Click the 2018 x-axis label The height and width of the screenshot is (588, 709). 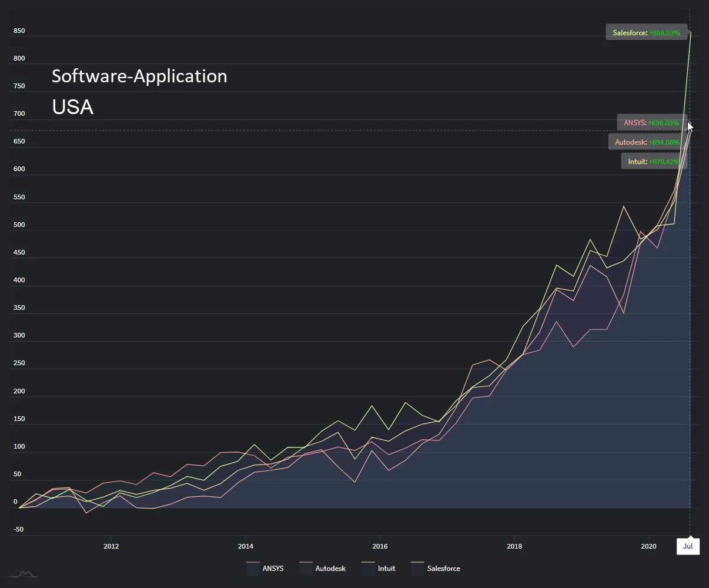tap(514, 546)
